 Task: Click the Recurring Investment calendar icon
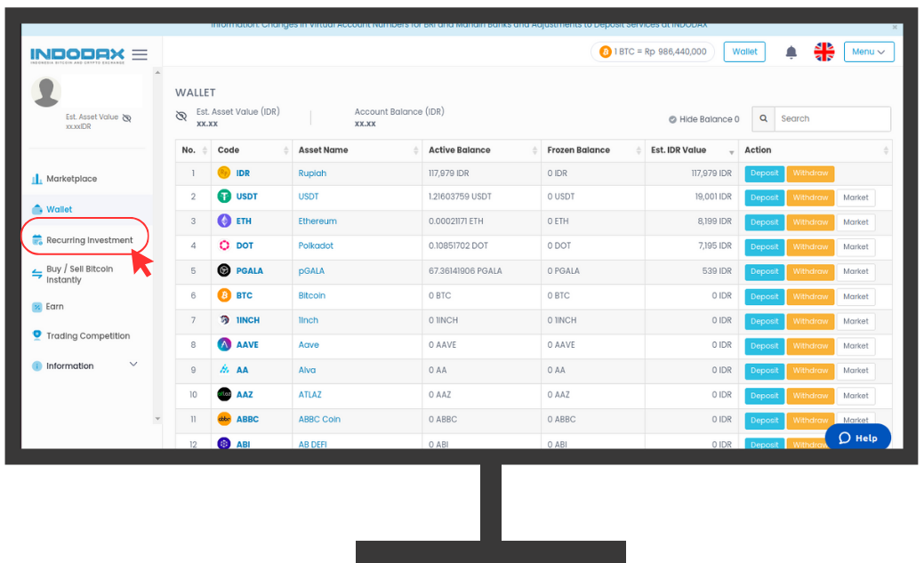pyautogui.click(x=36, y=240)
